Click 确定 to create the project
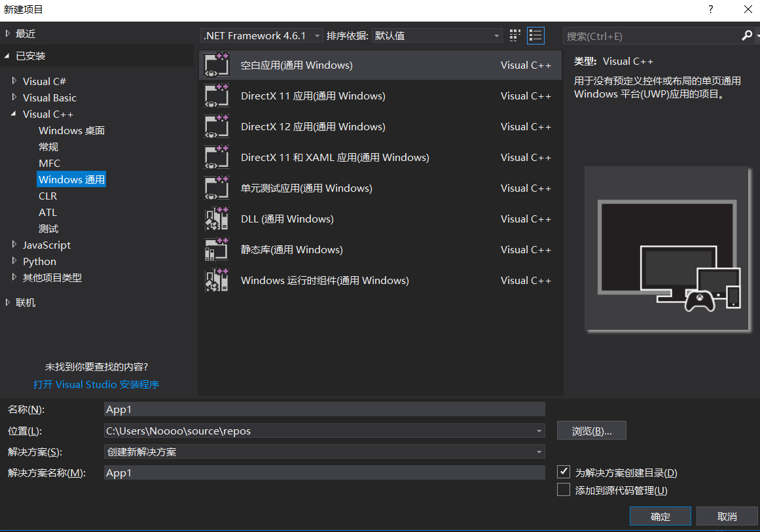Image resolution: width=760 pixels, height=532 pixels. click(x=660, y=516)
